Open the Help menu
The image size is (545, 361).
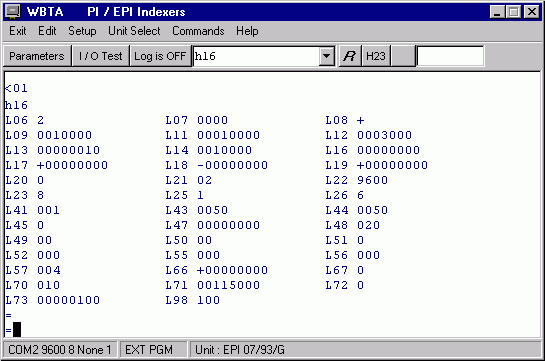(247, 31)
